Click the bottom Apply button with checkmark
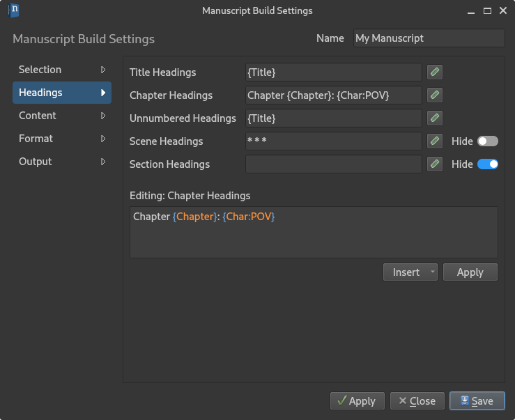 (x=357, y=400)
